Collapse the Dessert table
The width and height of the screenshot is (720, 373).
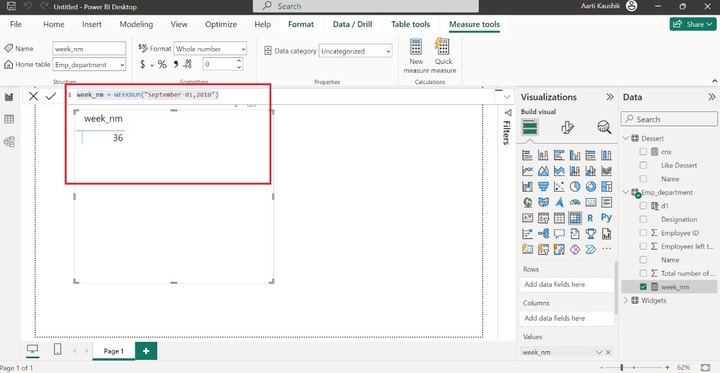pyautogui.click(x=626, y=138)
